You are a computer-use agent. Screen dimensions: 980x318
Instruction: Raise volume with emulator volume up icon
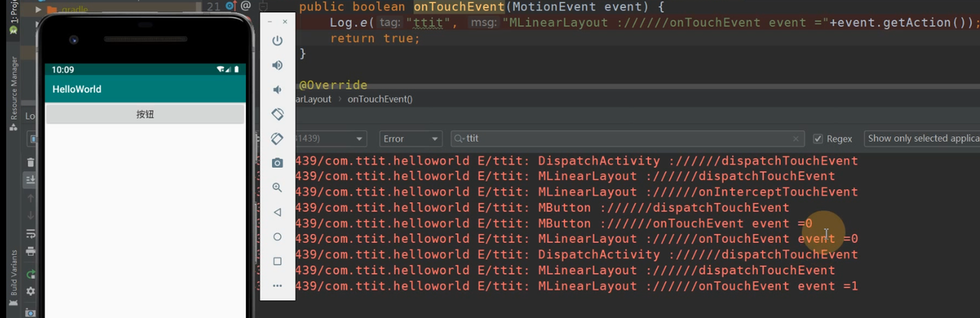coord(277,65)
